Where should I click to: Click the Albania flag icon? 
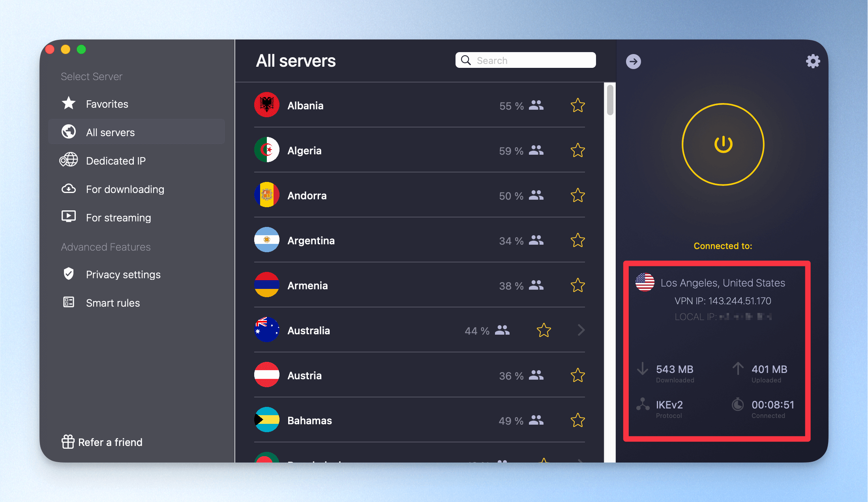tap(267, 105)
